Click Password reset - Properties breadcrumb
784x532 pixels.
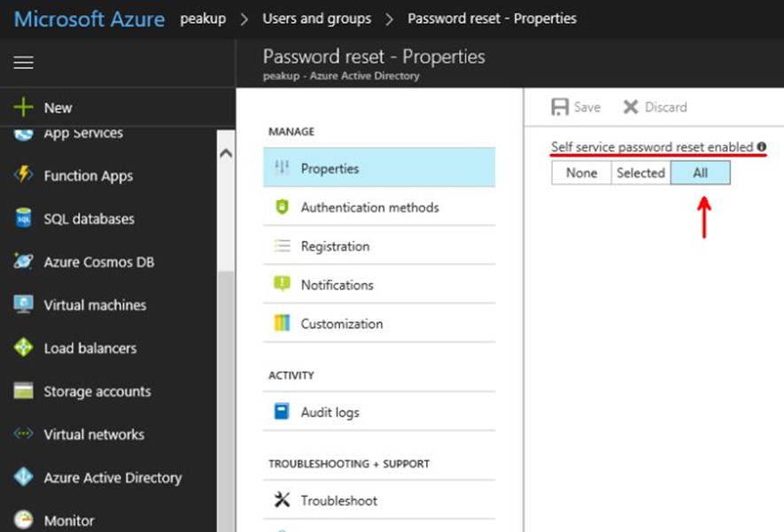click(x=492, y=19)
